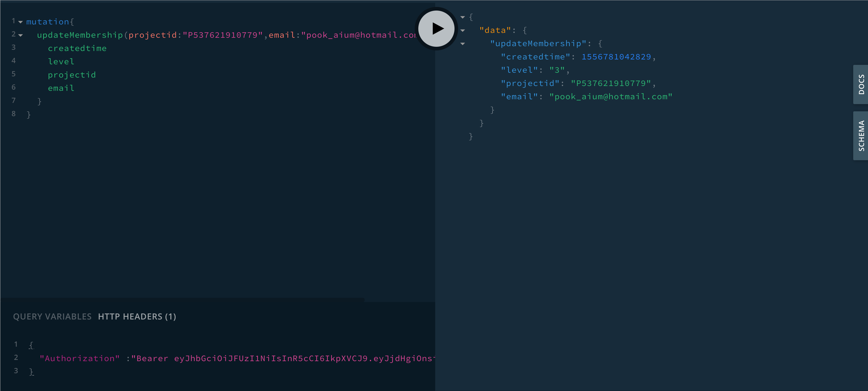Click "pook_aium@hotmail.com" in the response
This screenshot has height=391, width=868.
pos(611,97)
